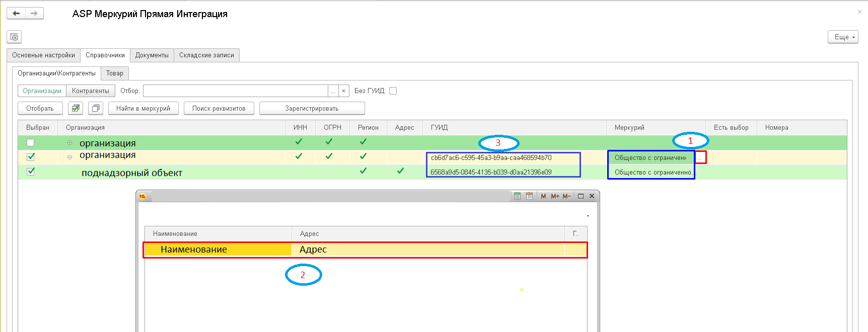Click the Отобрать button
The height and width of the screenshot is (332, 868).
[40, 108]
